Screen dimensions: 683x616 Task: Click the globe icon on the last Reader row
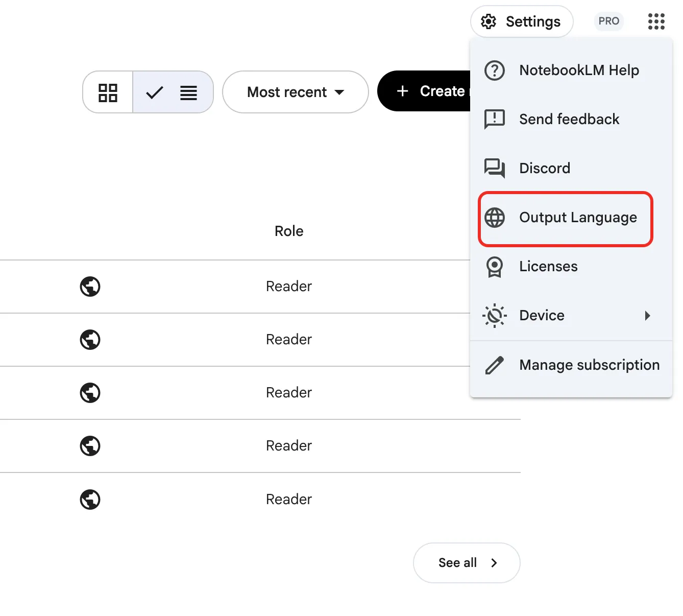90,499
